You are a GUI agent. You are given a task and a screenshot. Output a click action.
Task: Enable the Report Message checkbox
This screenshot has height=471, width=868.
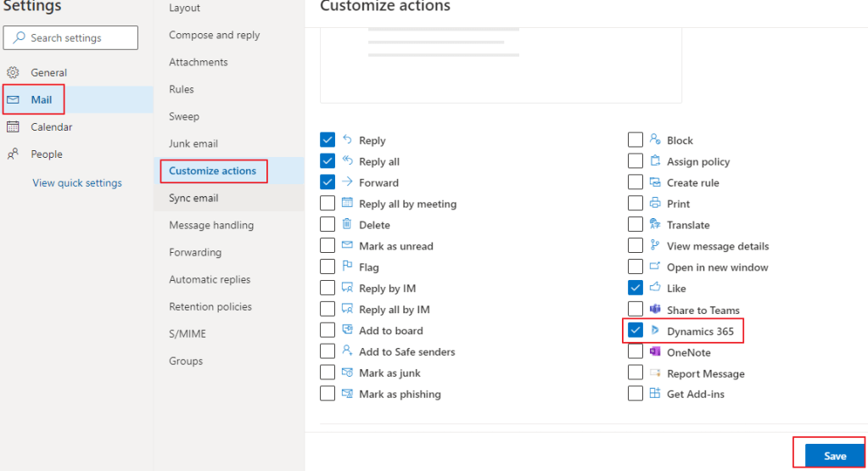[635, 373]
